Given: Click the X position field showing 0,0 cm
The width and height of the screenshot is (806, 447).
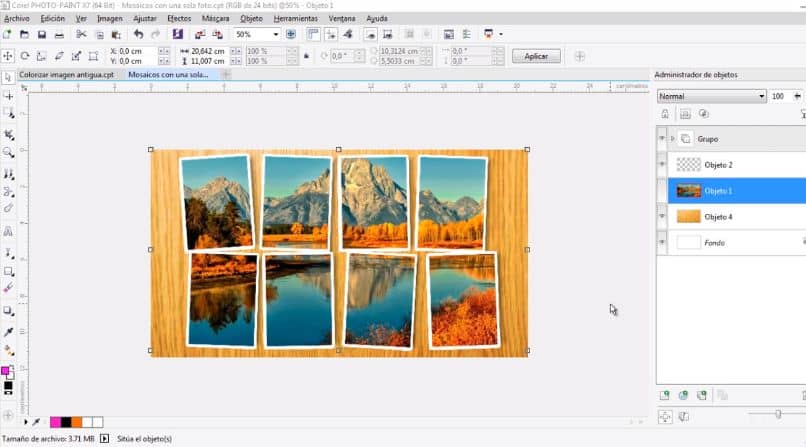Looking at the screenshot, I should pyautogui.click(x=137, y=51).
